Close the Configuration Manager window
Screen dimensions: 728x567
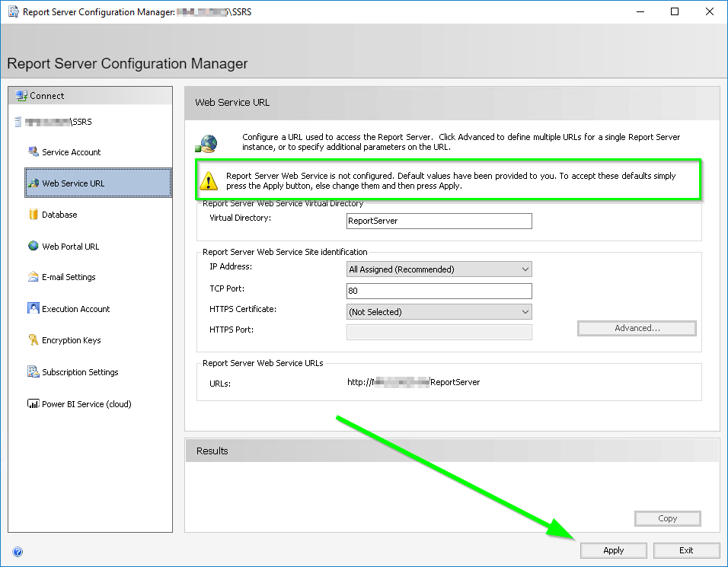click(x=710, y=11)
